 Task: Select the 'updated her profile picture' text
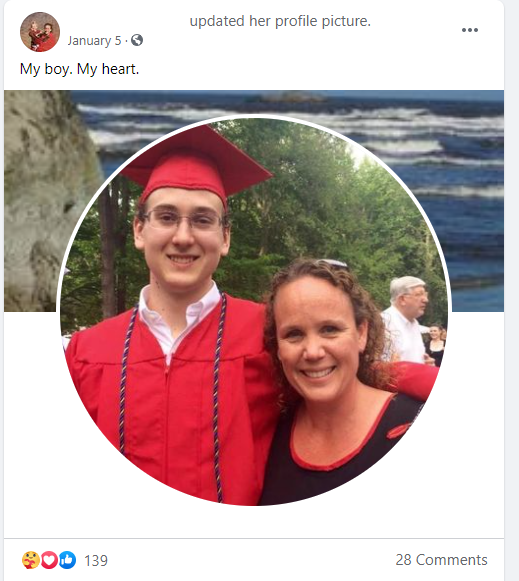tap(280, 21)
